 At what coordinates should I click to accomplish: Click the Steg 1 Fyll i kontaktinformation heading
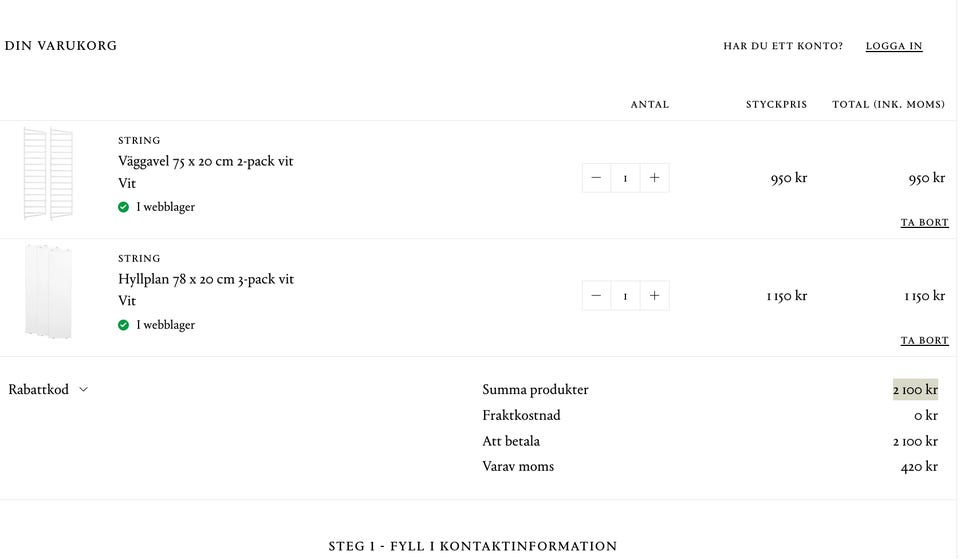coord(473,546)
